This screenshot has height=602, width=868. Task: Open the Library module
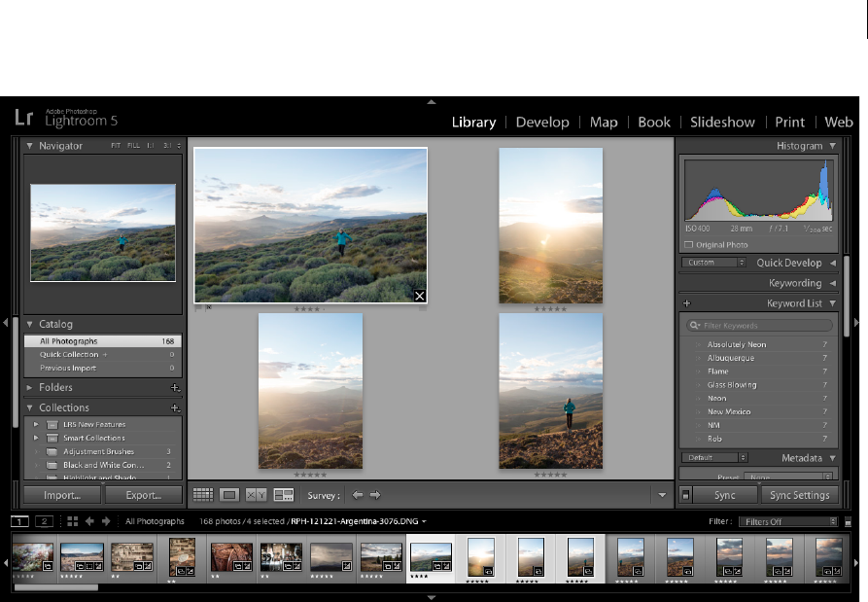click(474, 122)
